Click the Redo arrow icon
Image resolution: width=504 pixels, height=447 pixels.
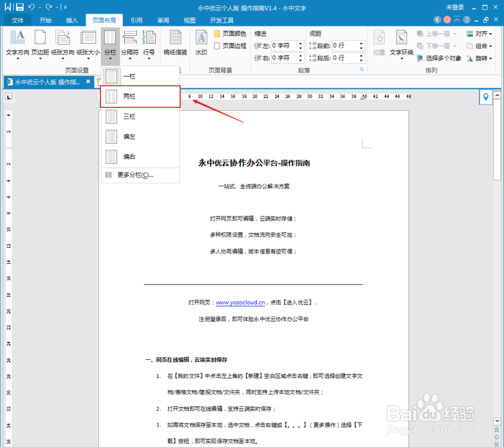pos(48,7)
